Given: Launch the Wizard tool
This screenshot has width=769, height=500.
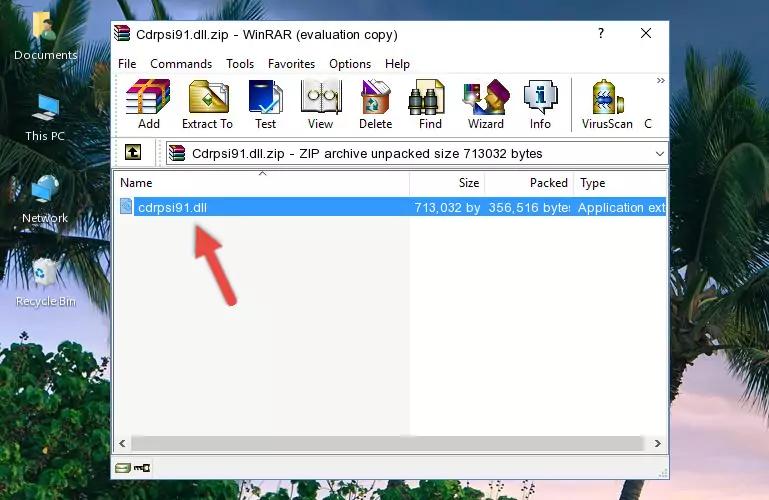Looking at the screenshot, I should point(486,104).
